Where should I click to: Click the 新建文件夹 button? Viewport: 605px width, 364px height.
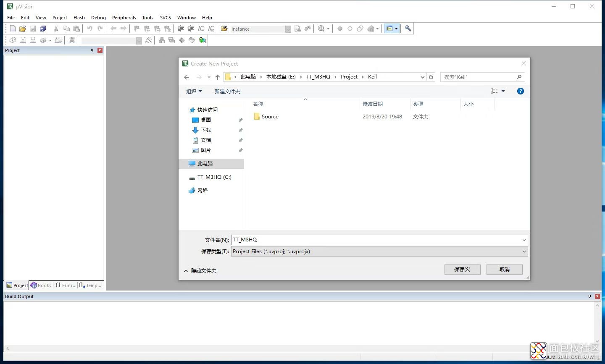point(227,91)
